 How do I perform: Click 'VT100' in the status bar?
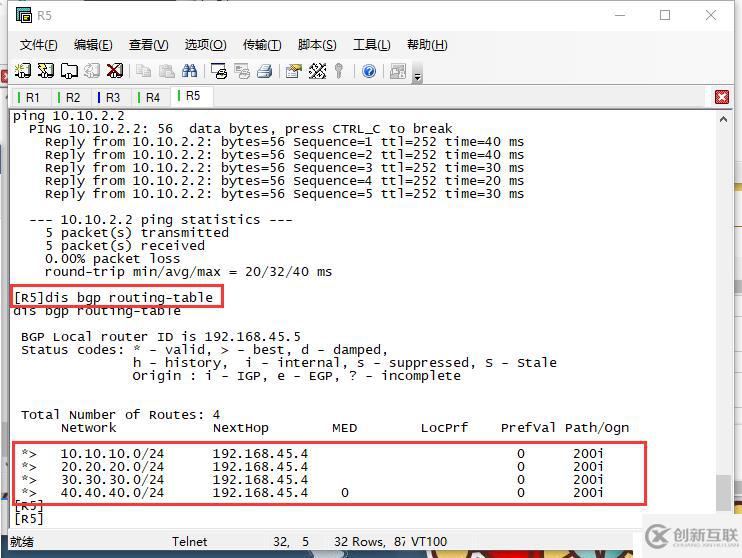click(x=429, y=541)
